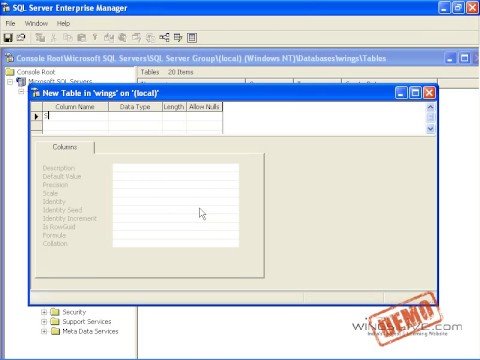Click the first row Allow Nulls cell
This screenshot has width=480, height=360.
pos(204,116)
